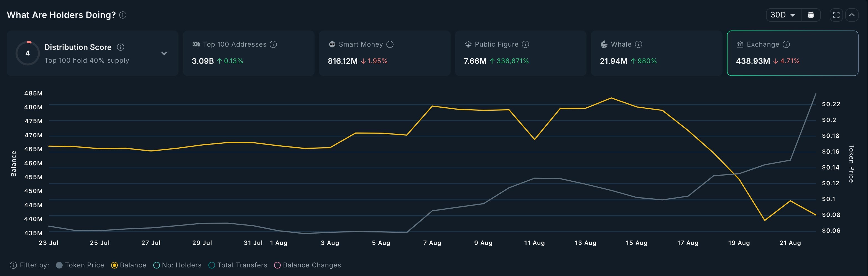Switch to the Whale metric card
868x276 pixels.
point(656,53)
